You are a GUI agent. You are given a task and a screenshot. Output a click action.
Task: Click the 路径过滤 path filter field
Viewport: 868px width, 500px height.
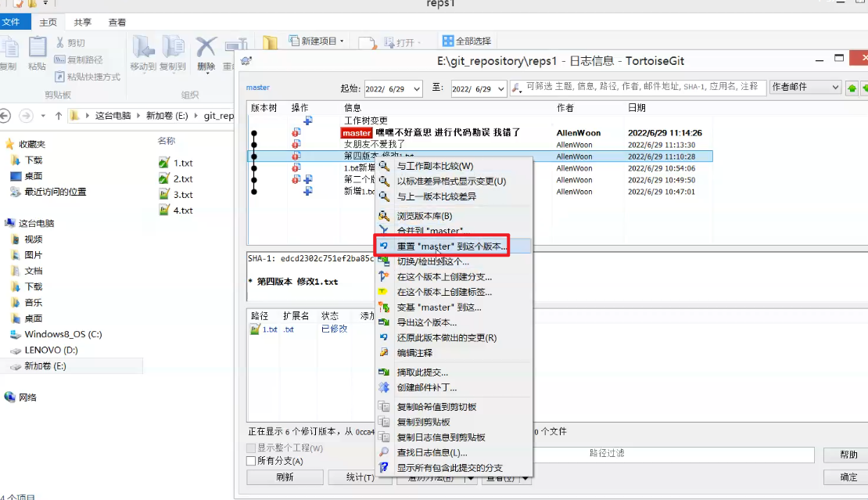673,454
